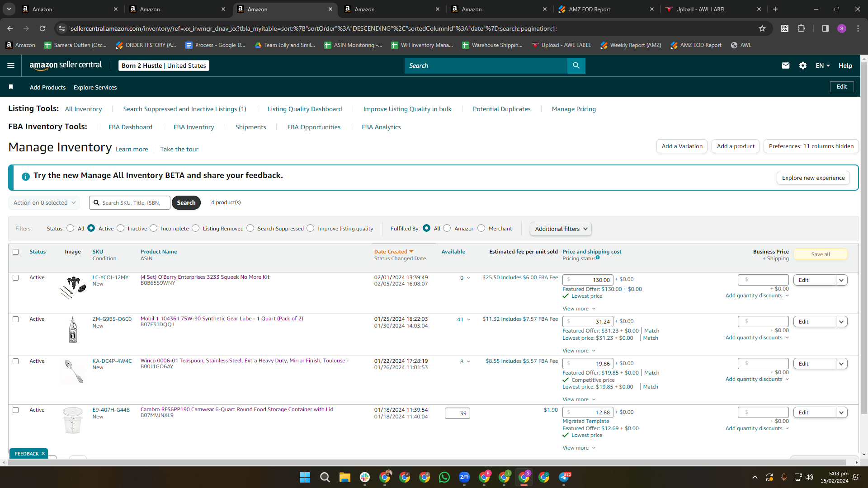Open the Chrome three-dot menu
868x488 pixels.
(858, 28)
